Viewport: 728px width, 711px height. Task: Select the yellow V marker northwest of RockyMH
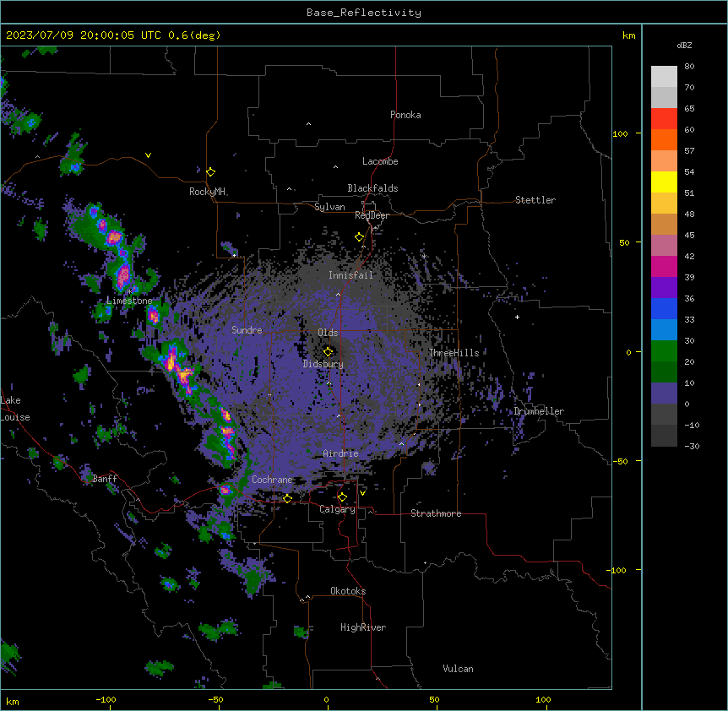[148, 155]
